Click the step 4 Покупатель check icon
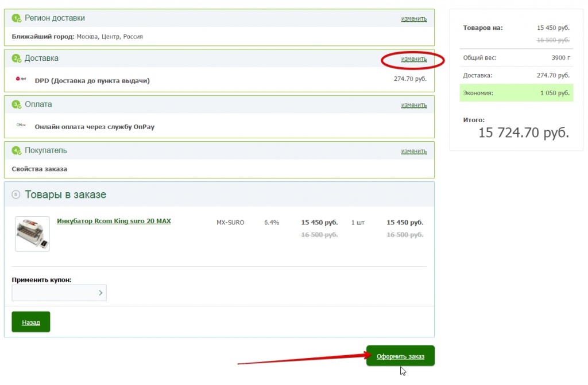The width and height of the screenshot is (588, 385). coord(16,151)
